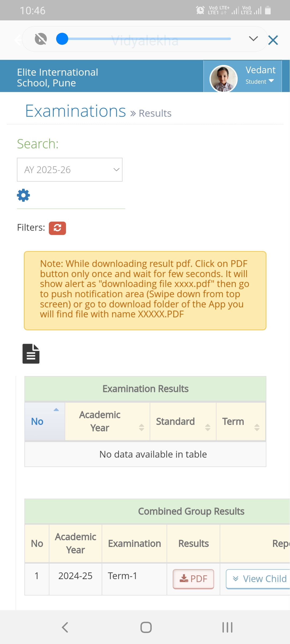This screenshot has width=290, height=644.
Task: Open the black document report icon
Action: coord(31,354)
